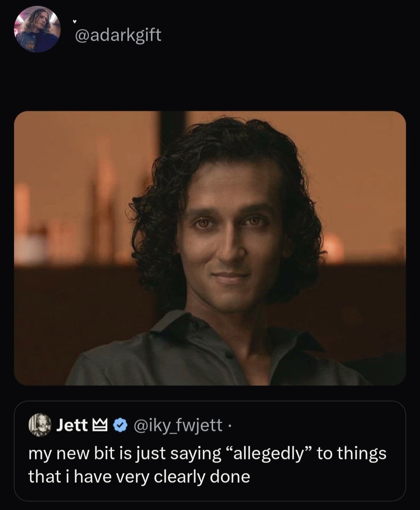Click the crown icon beside Jett

pyautogui.click(x=100, y=426)
